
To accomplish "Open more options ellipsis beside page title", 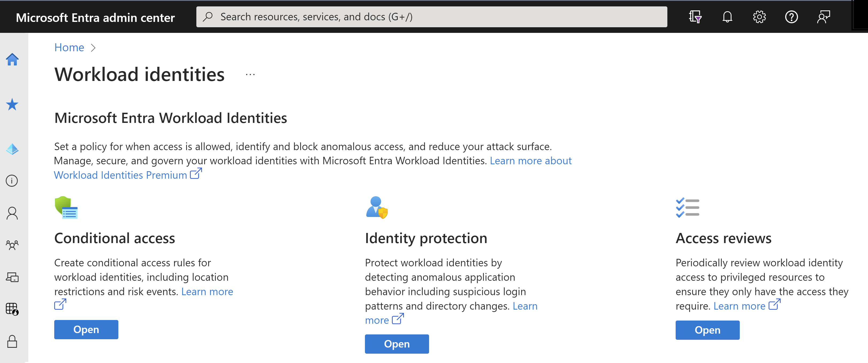I will [250, 75].
